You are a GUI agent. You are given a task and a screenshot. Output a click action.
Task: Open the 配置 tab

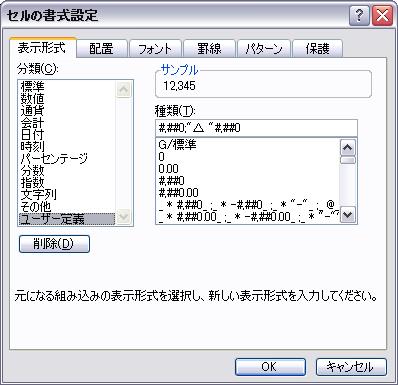pos(101,49)
